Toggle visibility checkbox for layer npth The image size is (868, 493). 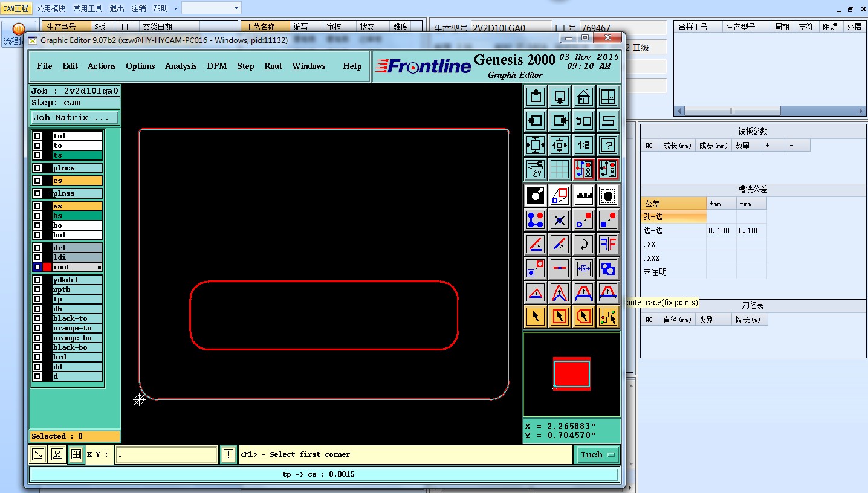[x=37, y=289]
